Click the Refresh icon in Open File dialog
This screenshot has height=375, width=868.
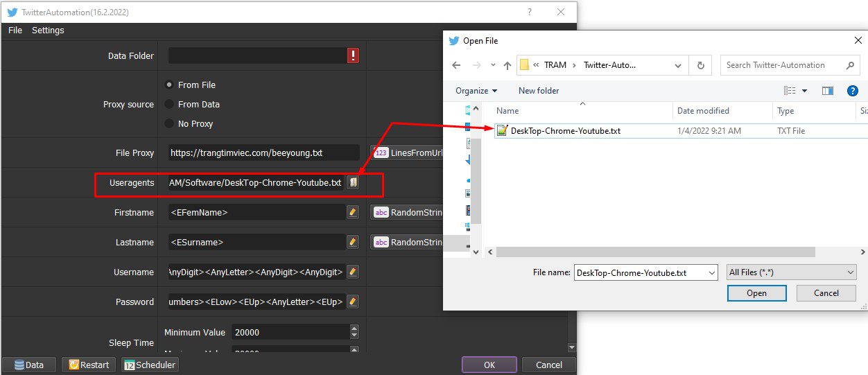(701, 65)
